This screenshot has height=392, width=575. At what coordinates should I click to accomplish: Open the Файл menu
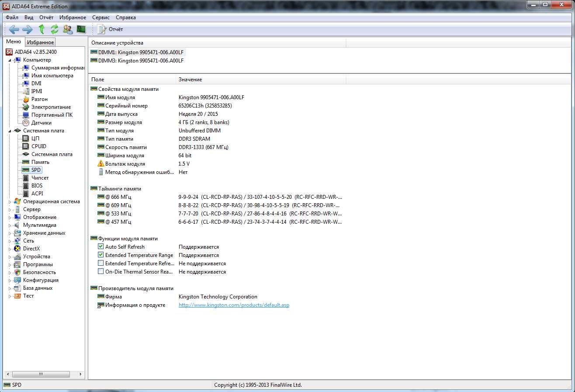(x=12, y=17)
